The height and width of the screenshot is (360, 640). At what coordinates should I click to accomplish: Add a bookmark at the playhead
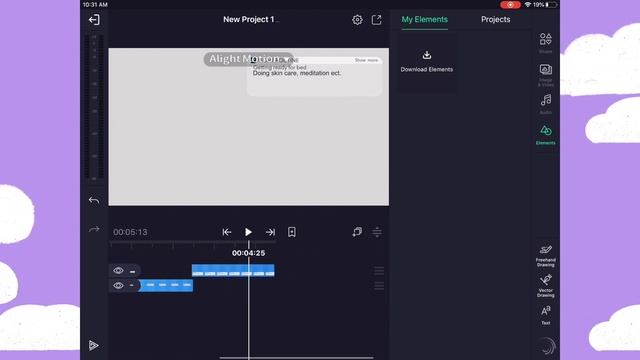tap(291, 232)
